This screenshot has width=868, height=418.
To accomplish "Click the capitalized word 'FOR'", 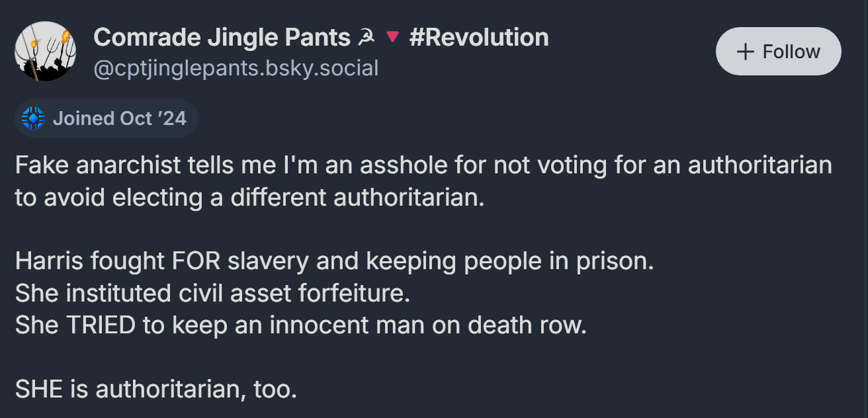I will (196, 261).
